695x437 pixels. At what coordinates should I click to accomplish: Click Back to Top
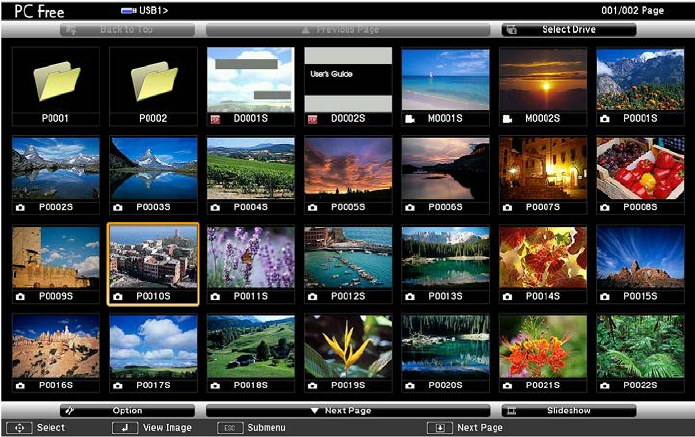(x=127, y=30)
